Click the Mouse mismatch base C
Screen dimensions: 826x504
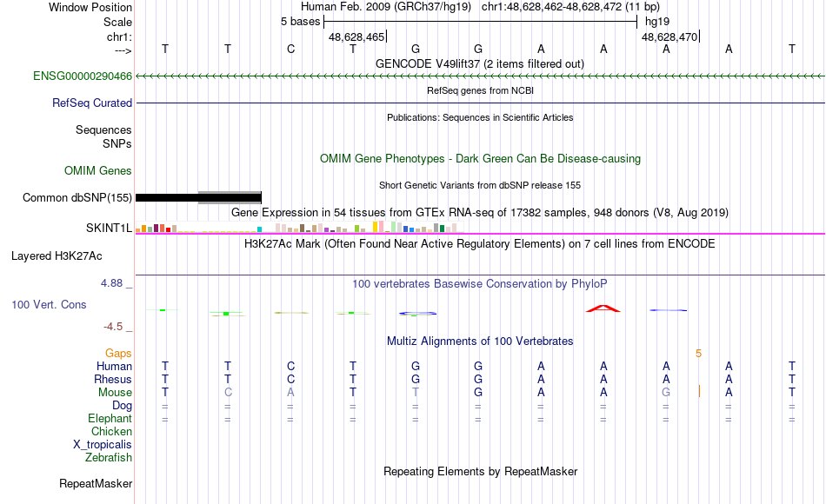coord(228,393)
